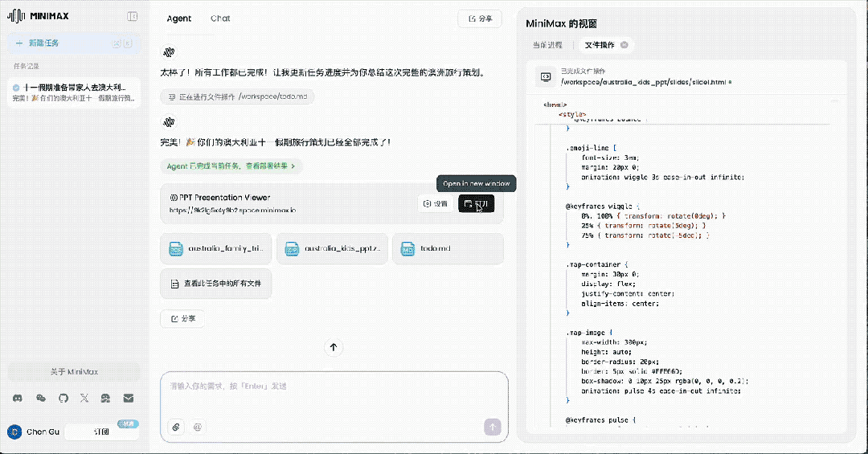Click the .emoji-line code line
This screenshot has width=868, height=454.
pyautogui.click(x=591, y=149)
